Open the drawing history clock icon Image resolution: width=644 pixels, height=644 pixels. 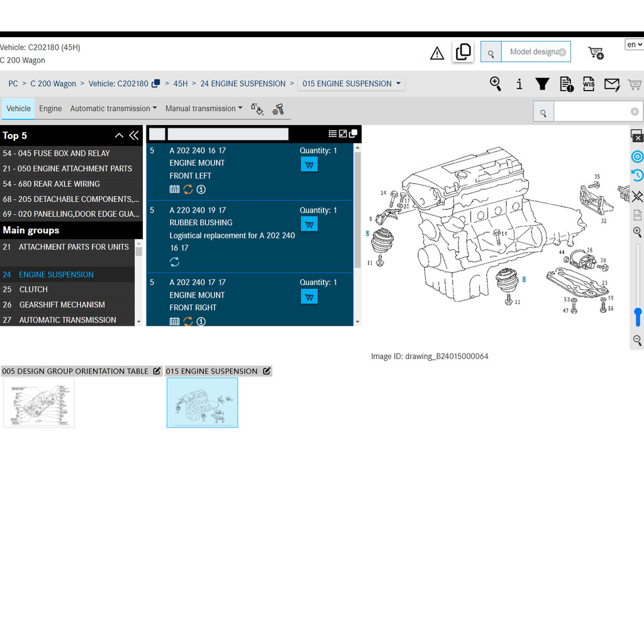click(637, 175)
